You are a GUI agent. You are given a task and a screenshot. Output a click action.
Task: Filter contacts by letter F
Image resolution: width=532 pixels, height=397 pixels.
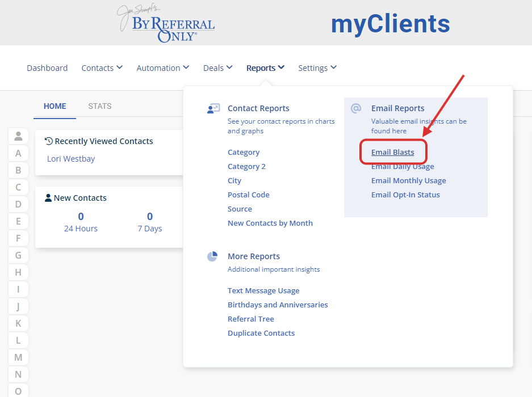pyautogui.click(x=18, y=238)
